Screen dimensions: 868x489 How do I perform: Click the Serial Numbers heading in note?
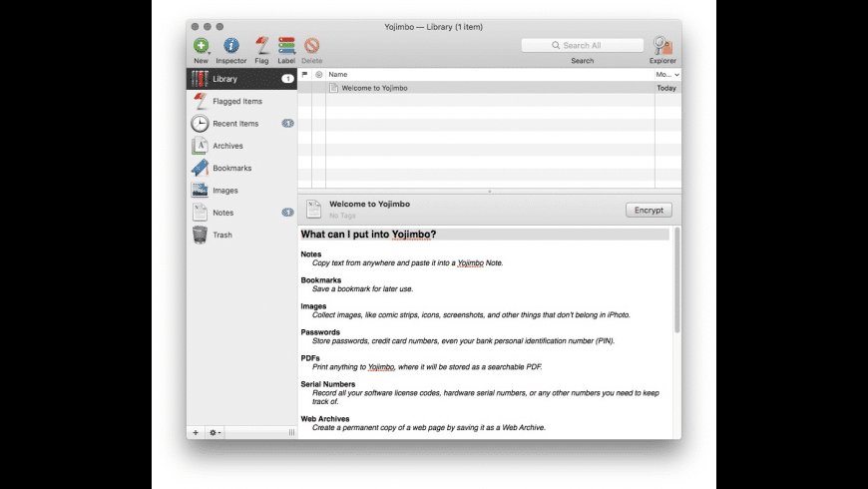tap(328, 384)
